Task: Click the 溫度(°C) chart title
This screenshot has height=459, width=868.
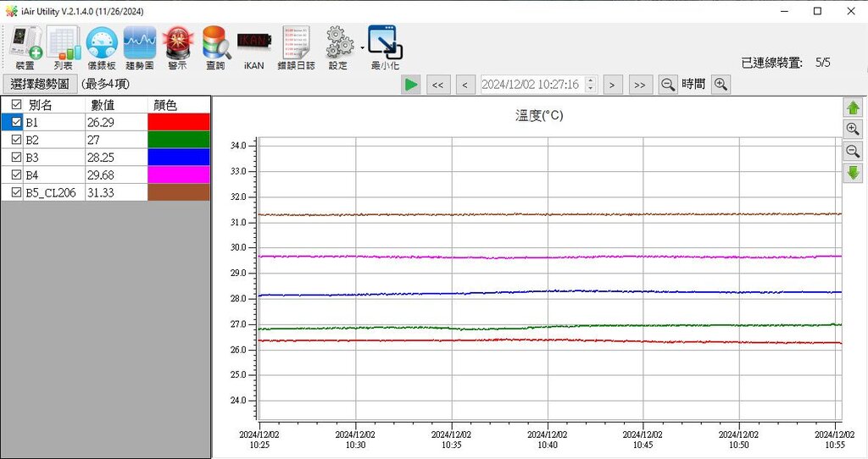Action: click(x=539, y=115)
